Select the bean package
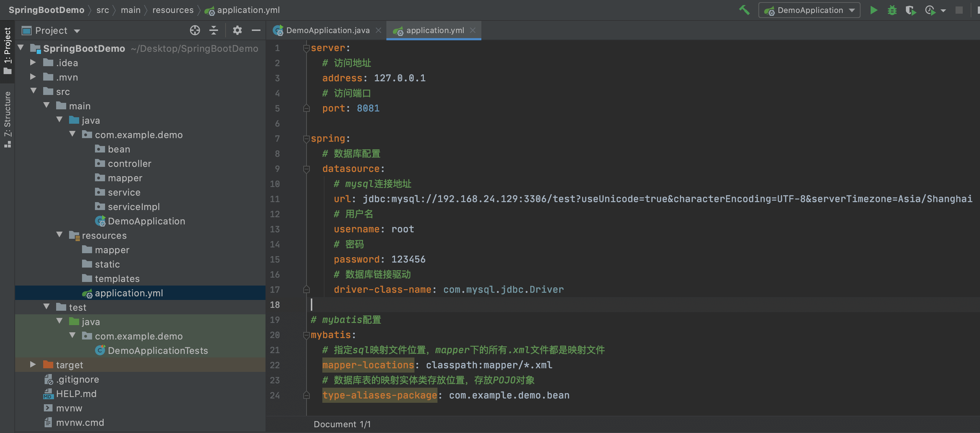Image resolution: width=980 pixels, height=433 pixels. [118, 149]
